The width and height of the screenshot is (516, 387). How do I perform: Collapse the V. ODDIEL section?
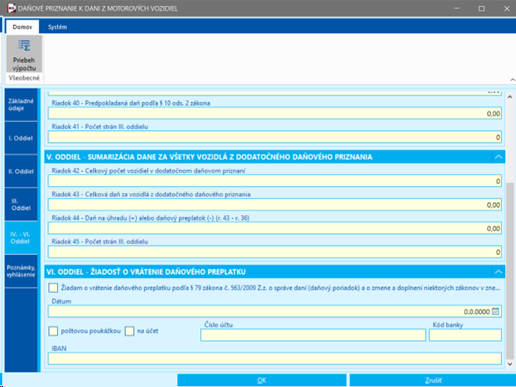(x=498, y=157)
